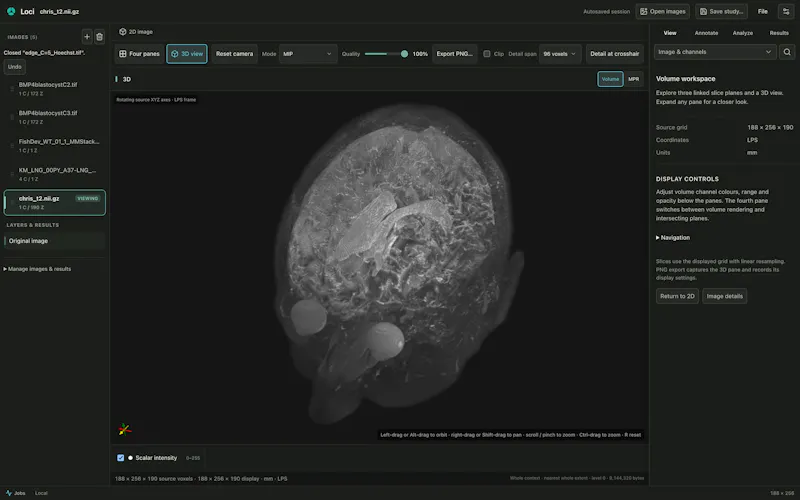Expand Manage images & results

(x=37, y=269)
